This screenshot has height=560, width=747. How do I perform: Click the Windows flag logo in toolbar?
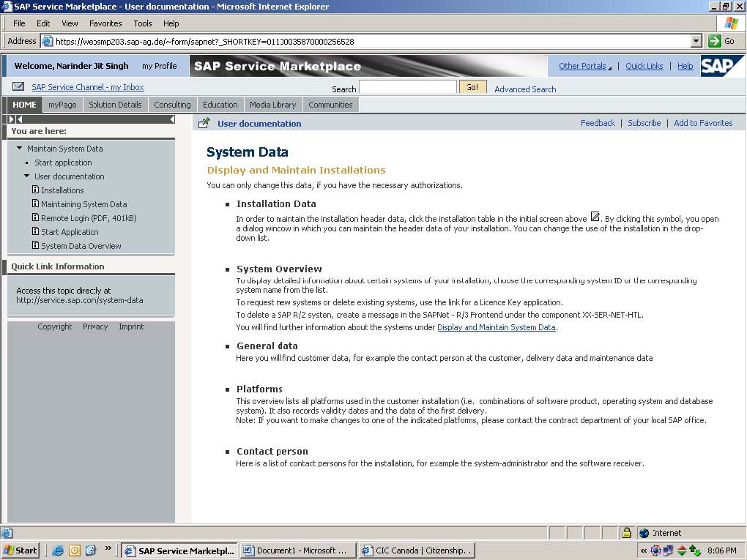732,23
